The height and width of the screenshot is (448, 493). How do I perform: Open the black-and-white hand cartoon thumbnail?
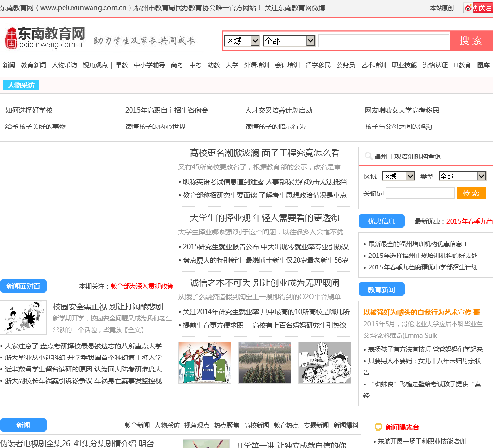point(325,362)
